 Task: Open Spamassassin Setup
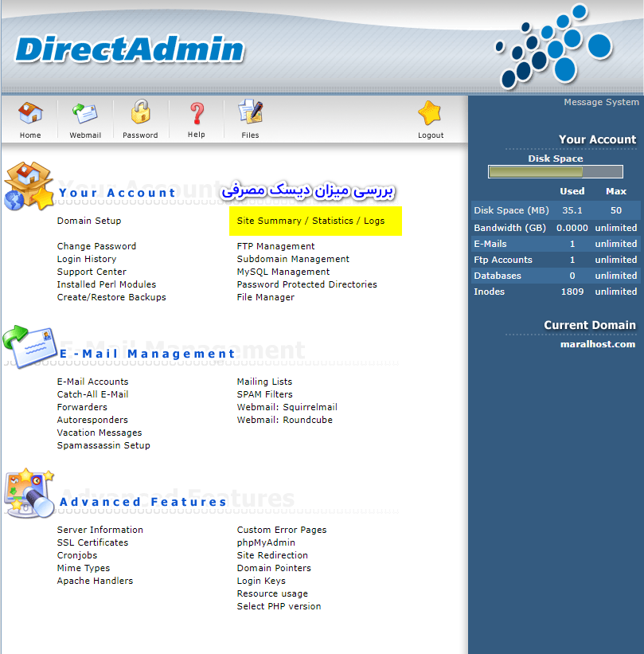click(x=103, y=445)
